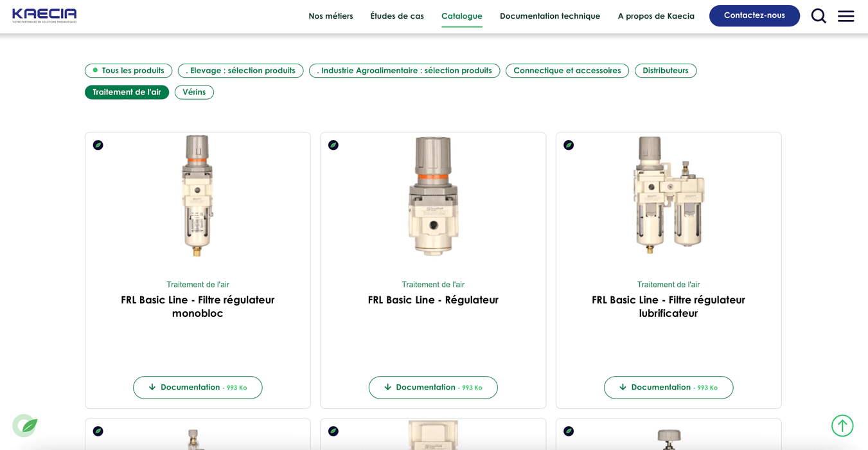This screenshot has width=868, height=450.
Task: Open the Catalogue menu item
Action: (461, 16)
